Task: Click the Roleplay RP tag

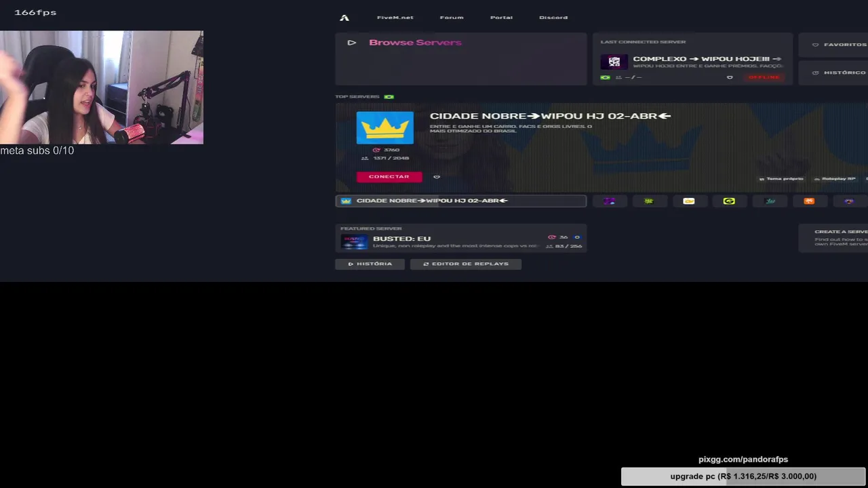Action: point(835,179)
